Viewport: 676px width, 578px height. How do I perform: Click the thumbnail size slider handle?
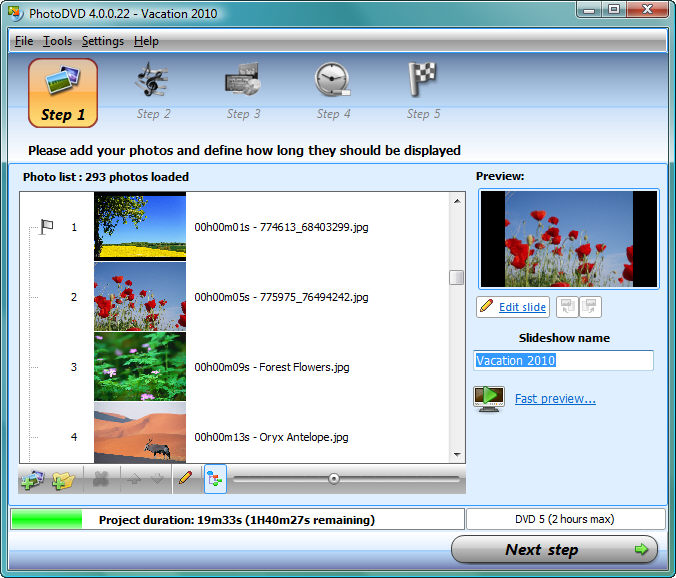pyautogui.click(x=334, y=480)
